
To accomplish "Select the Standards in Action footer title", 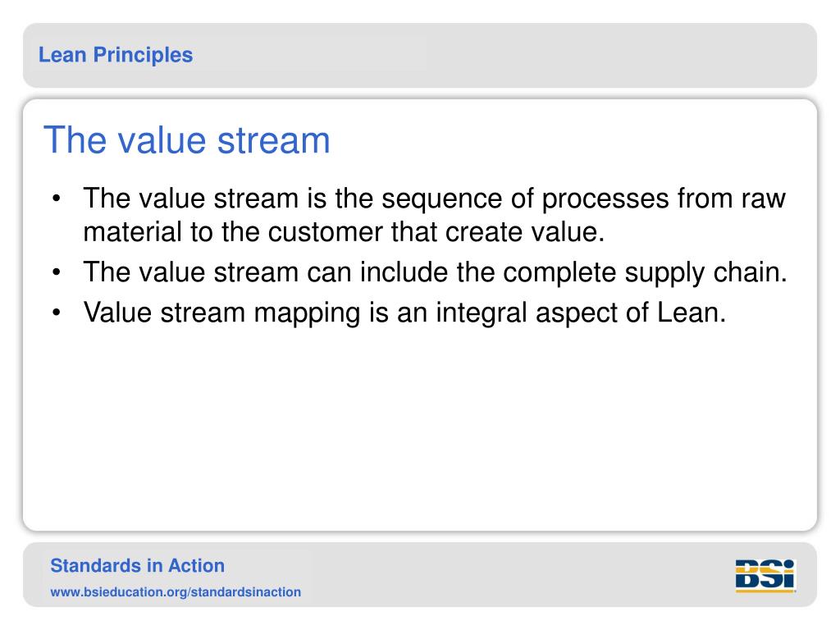I will tap(138, 566).
